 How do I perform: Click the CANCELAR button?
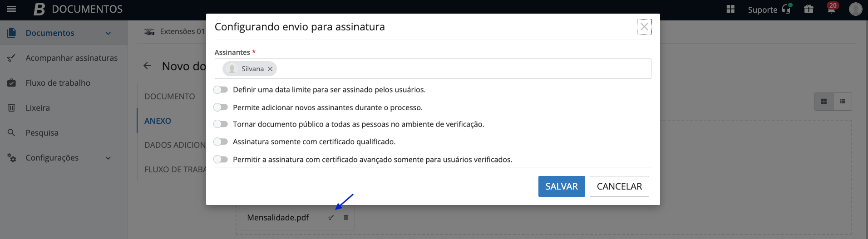[x=619, y=186]
